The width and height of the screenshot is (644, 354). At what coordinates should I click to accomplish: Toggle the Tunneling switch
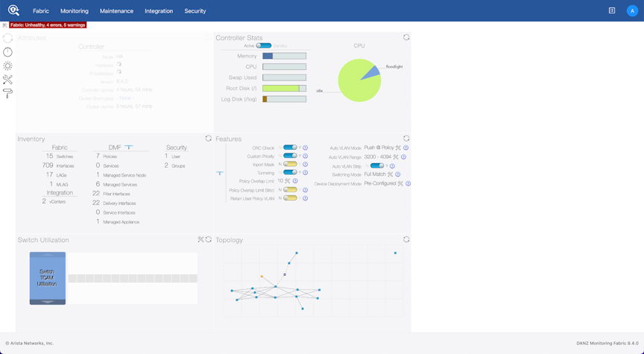[290, 172]
